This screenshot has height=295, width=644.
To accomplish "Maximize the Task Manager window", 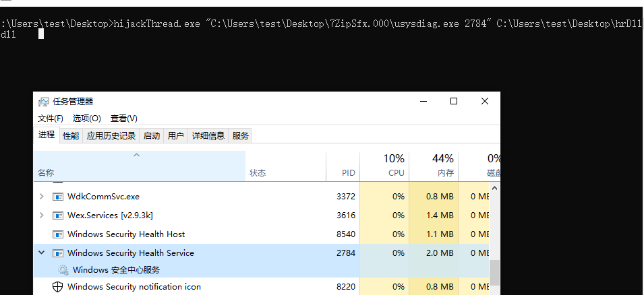I will tap(454, 101).
